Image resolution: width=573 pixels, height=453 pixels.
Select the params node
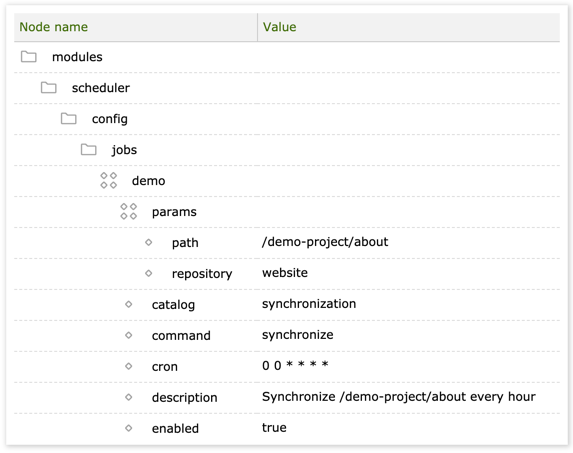pos(174,212)
